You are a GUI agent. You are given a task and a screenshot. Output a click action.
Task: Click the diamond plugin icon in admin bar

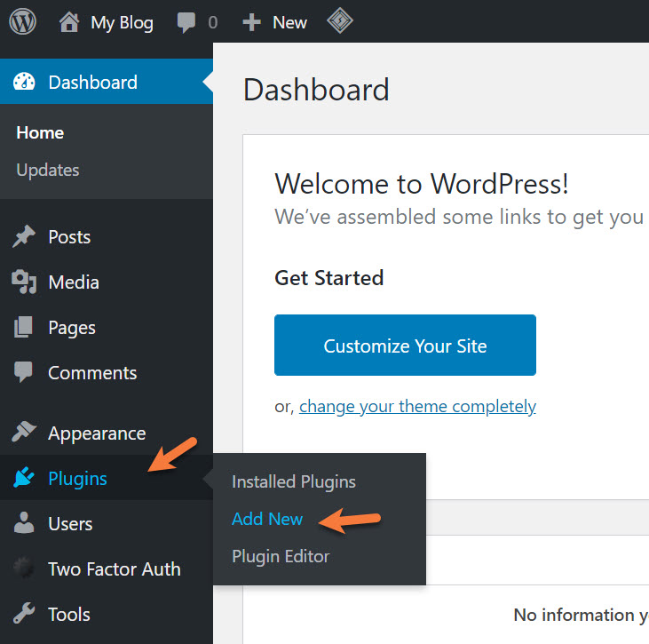[x=337, y=22]
